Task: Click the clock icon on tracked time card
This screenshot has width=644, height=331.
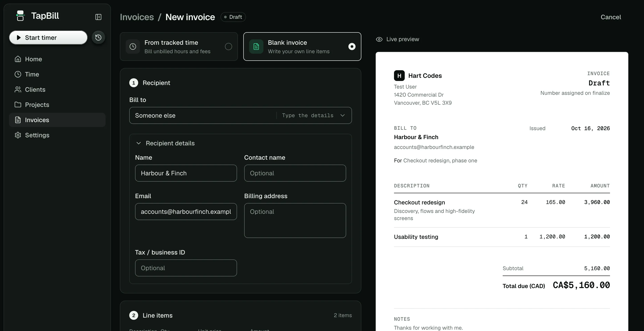Action: tap(133, 47)
